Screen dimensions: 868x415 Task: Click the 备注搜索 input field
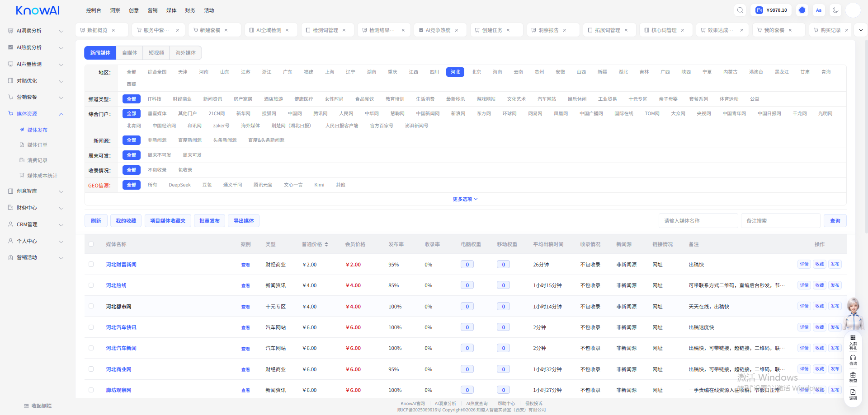[x=781, y=221]
